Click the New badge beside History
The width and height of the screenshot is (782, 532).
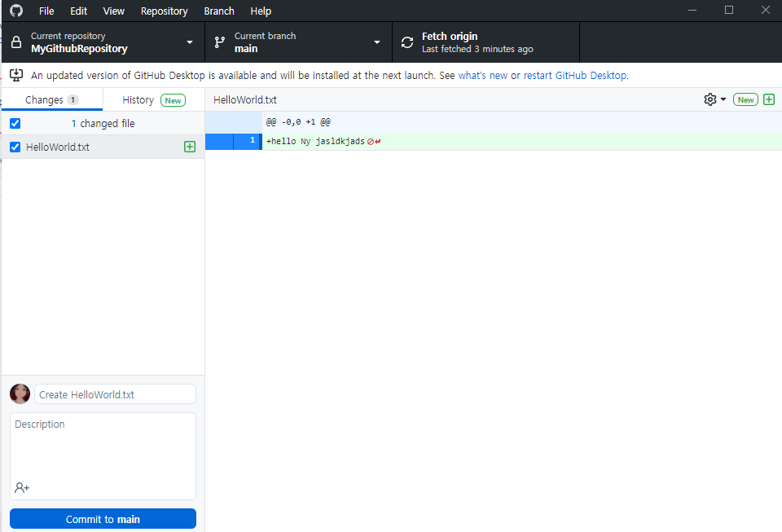click(173, 100)
